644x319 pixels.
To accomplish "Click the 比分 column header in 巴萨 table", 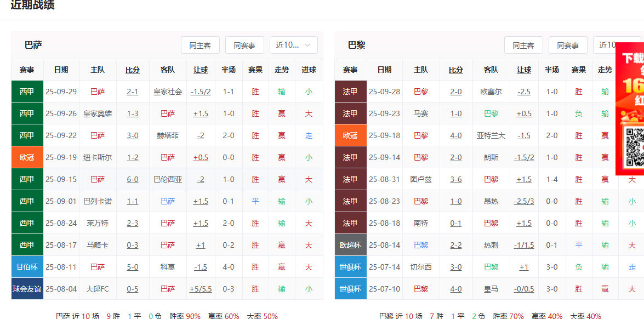I will tap(133, 70).
